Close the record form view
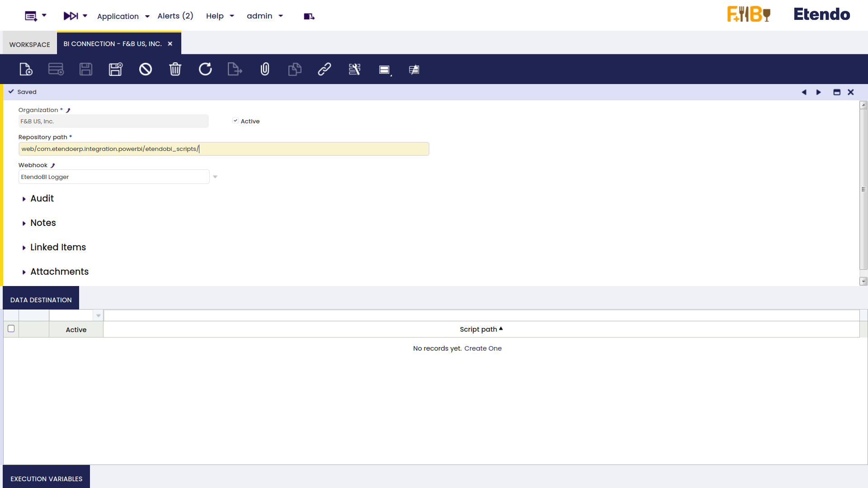The width and height of the screenshot is (868, 488). tap(851, 92)
